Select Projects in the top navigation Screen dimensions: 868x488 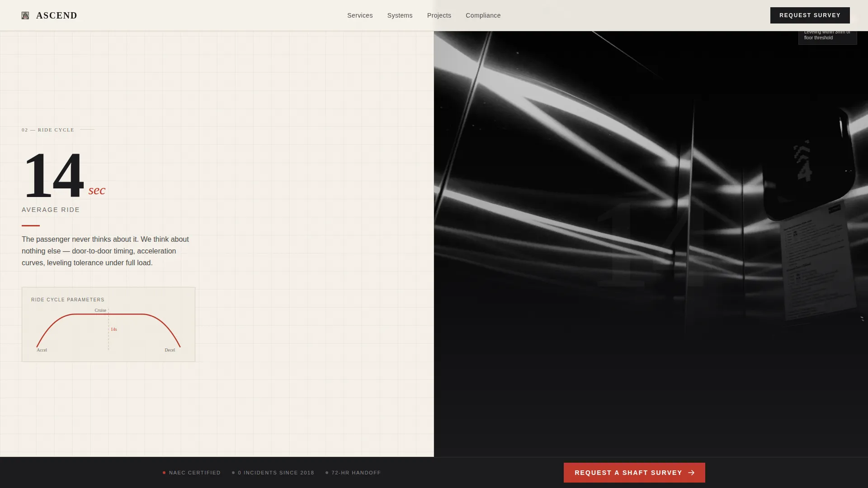(x=439, y=15)
